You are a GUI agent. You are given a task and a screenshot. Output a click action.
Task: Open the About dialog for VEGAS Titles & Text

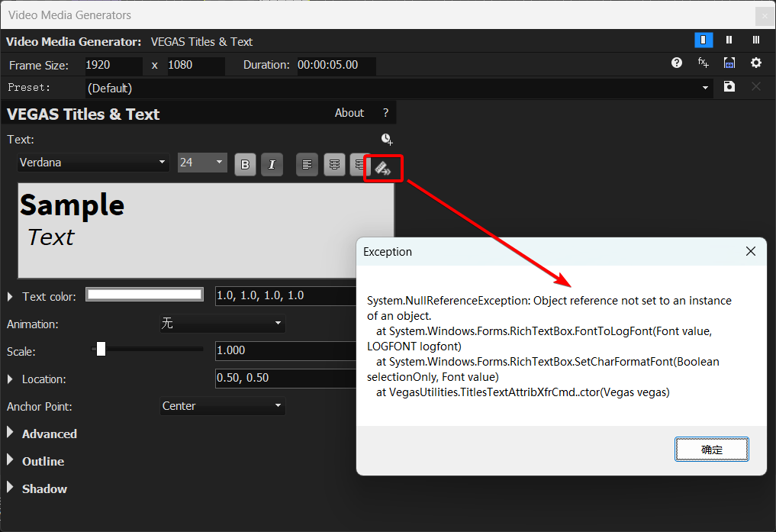pyautogui.click(x=349, y=112)
